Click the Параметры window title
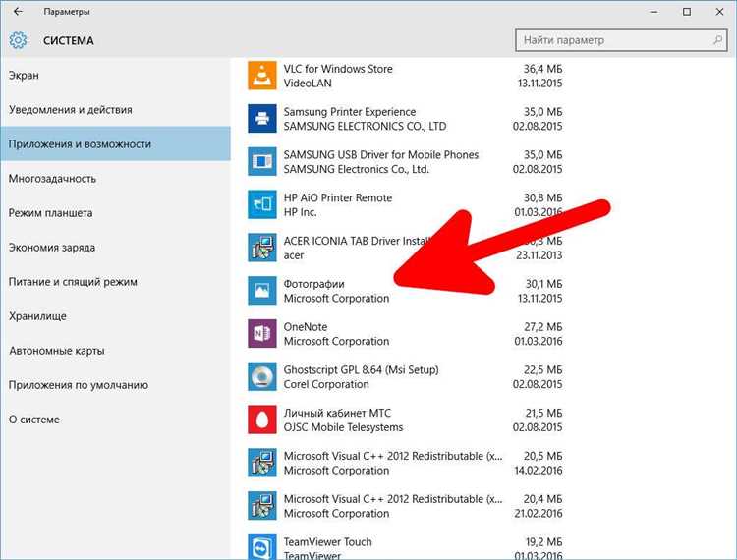The image size is (737, 560). [x=67, y=12]
